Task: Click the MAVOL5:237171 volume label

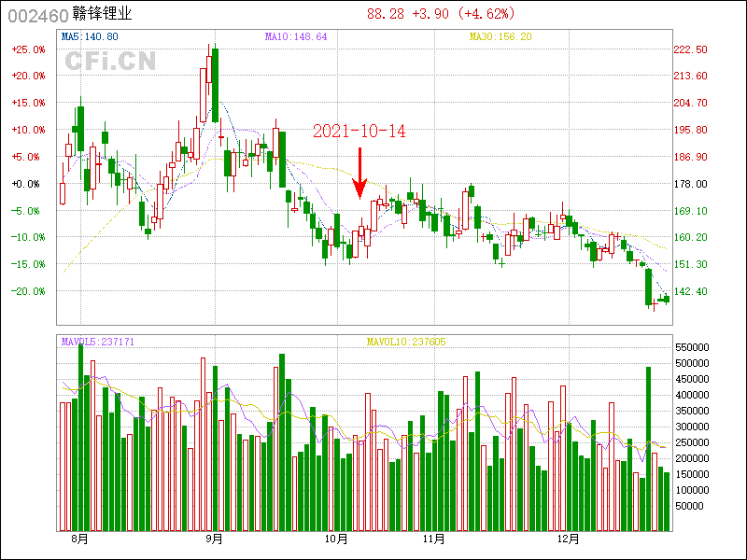Action: pos(98,342)
